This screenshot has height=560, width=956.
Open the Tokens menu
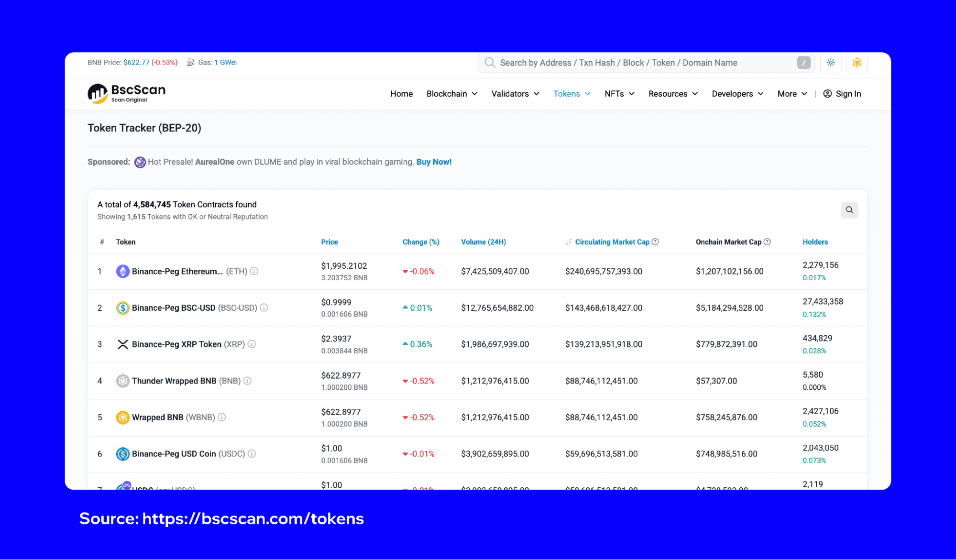click(x=571, y=94)
